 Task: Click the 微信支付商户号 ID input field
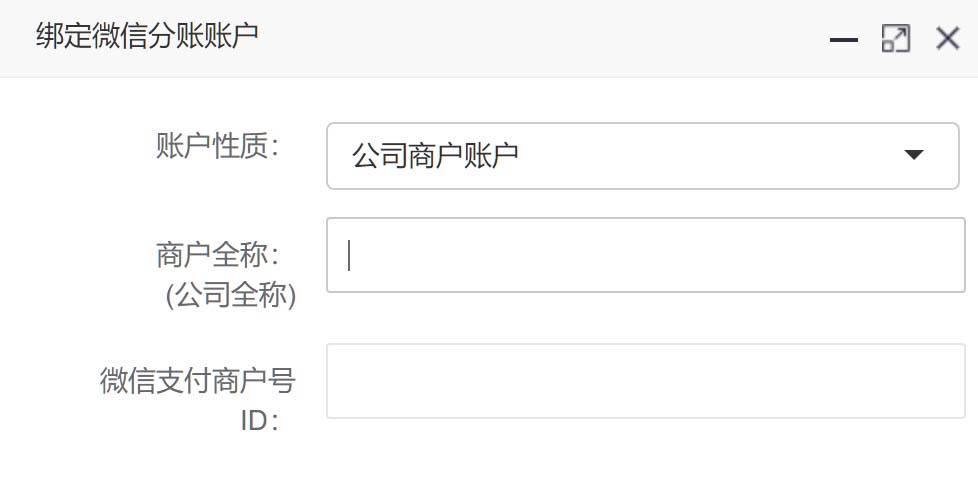pos(645,381)
